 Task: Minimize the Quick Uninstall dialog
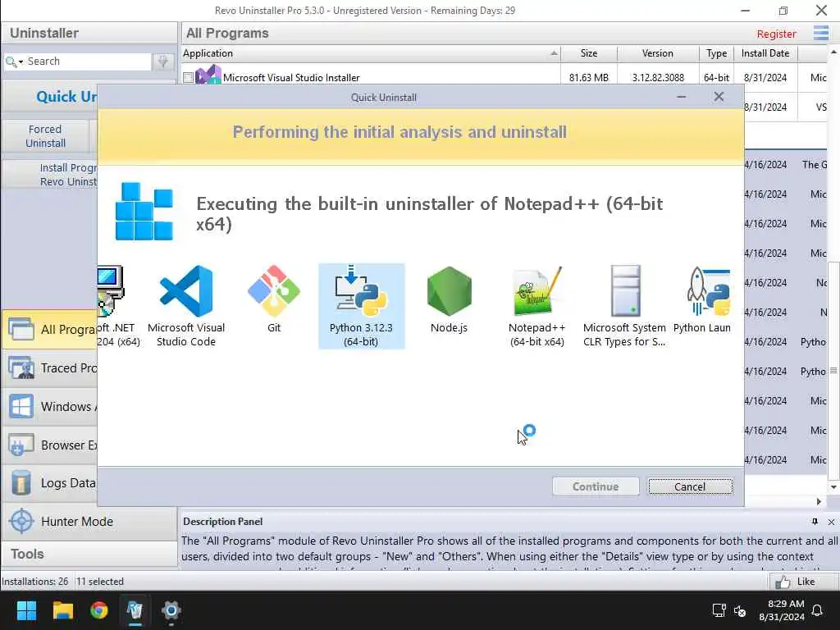(x=682, y=97)
